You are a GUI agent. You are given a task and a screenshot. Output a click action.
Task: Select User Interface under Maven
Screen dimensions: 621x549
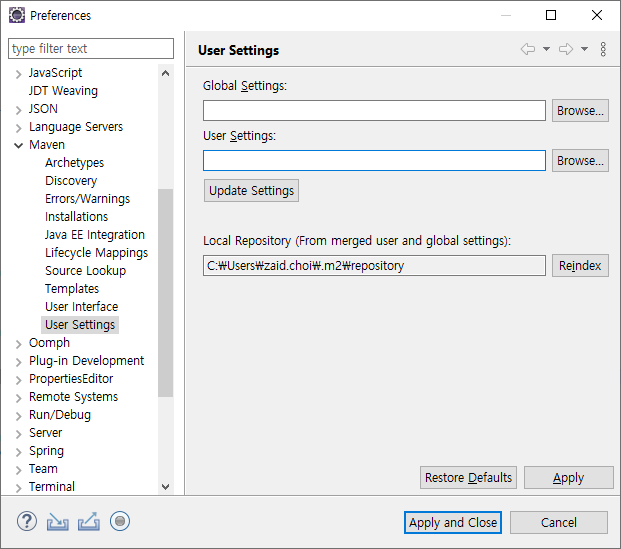81,307
